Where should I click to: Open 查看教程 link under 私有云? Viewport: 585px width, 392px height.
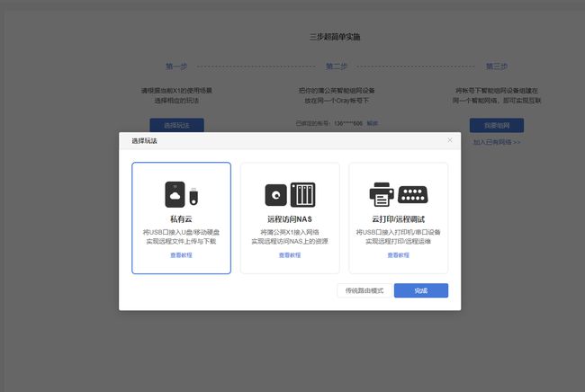(181, 255)
